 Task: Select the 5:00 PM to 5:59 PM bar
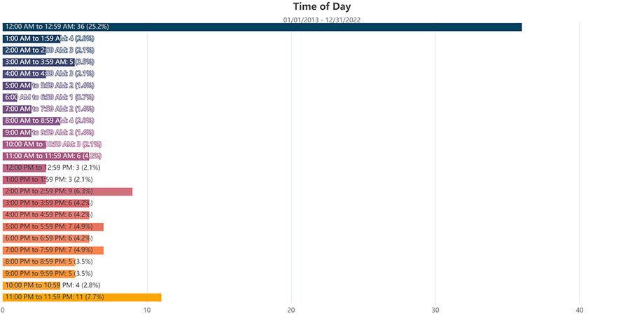(53, 226)
